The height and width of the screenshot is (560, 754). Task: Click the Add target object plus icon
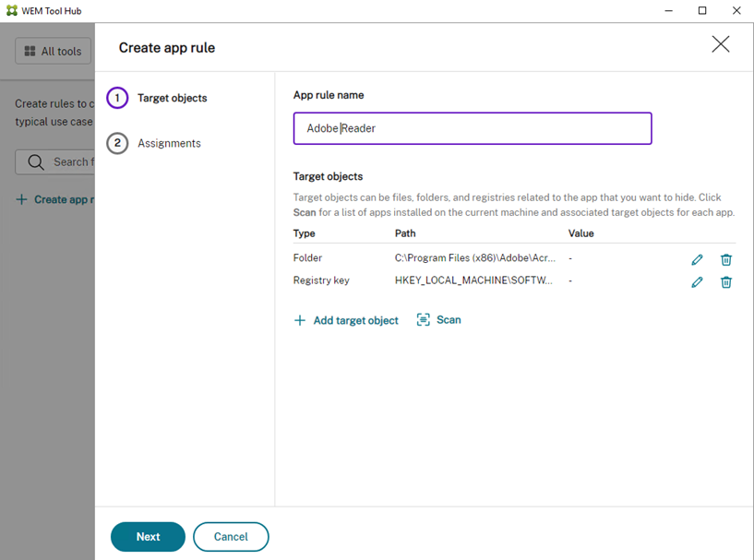point(299,321)
